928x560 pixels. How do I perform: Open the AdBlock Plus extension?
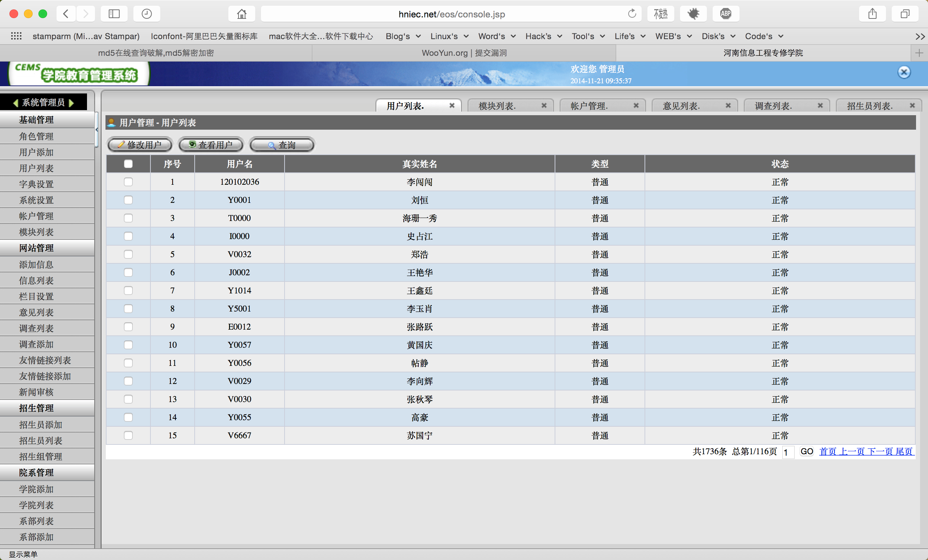tap(725, 14)
